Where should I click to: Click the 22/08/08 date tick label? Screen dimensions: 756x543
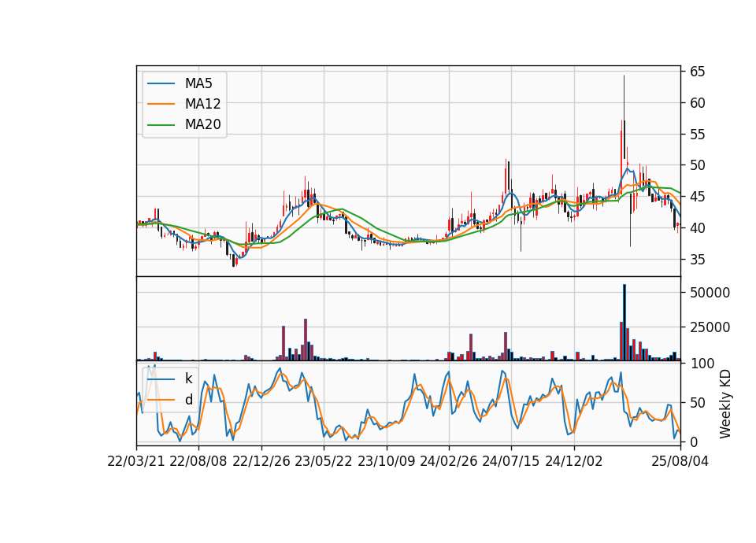(198, 461)
